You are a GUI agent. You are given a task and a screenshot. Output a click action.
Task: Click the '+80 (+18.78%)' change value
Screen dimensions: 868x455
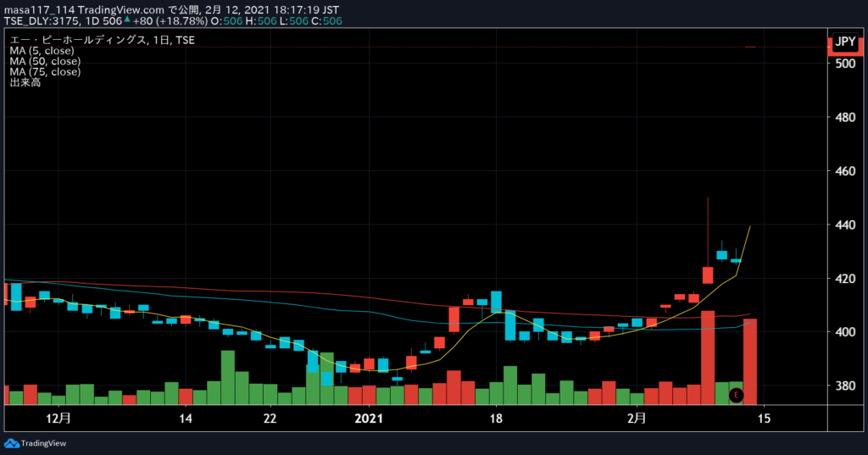click(x=170, y=21)
